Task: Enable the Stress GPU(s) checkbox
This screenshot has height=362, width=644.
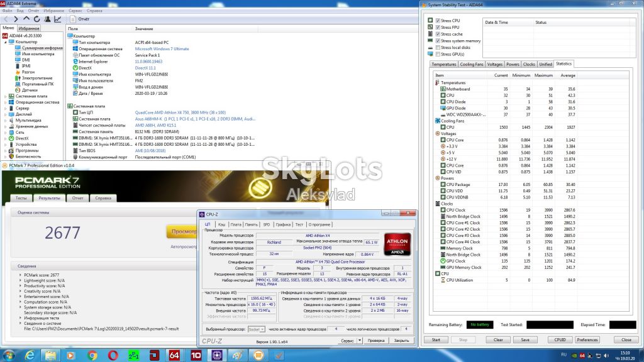Action: (x=438, y=54)
